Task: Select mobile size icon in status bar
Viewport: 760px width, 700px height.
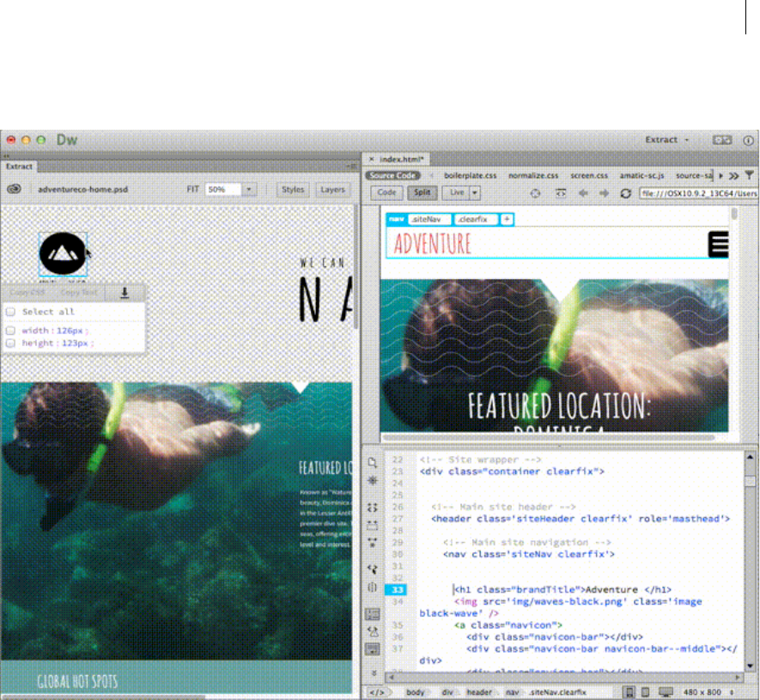Action: click(x=629, y=692)
